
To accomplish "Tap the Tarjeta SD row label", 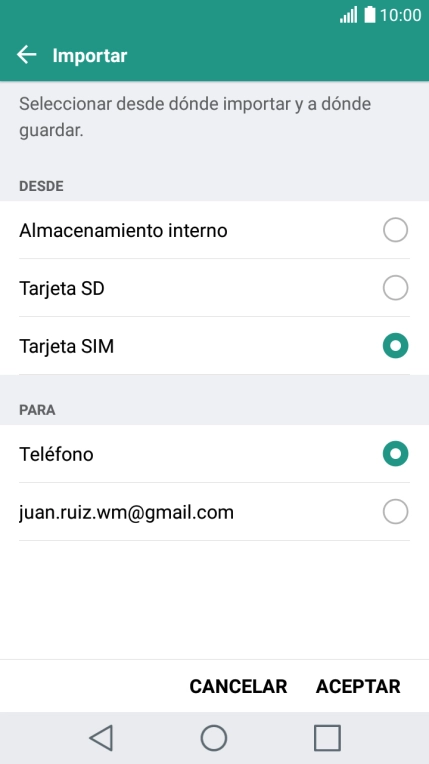I will pyautogui.click(x=62, y=288).
